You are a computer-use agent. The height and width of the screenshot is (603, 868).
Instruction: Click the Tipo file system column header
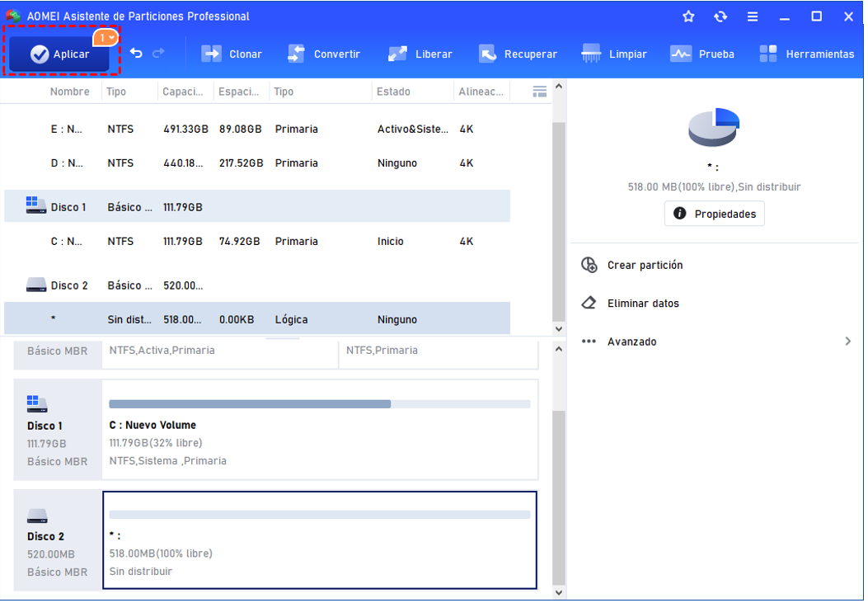tap(115, 92)
